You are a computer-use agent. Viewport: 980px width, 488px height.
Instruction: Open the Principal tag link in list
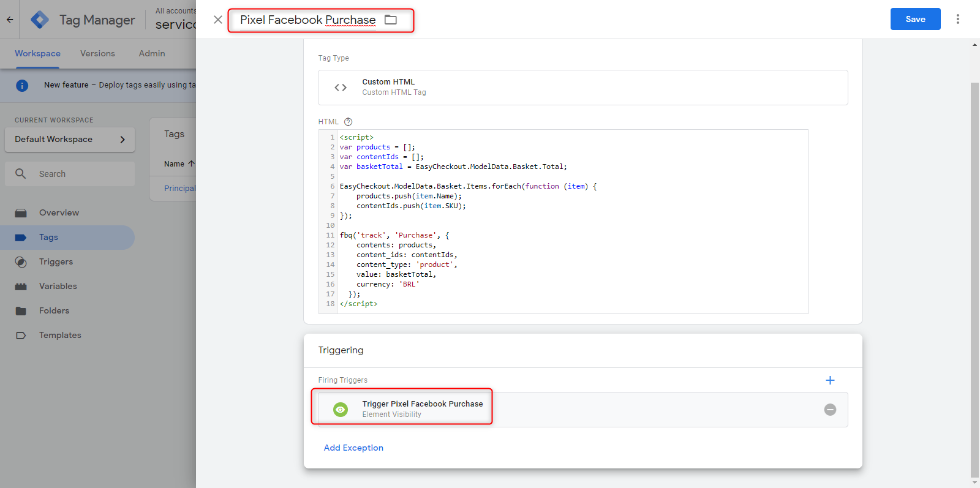pyautogui.click(x=180, y=189)
